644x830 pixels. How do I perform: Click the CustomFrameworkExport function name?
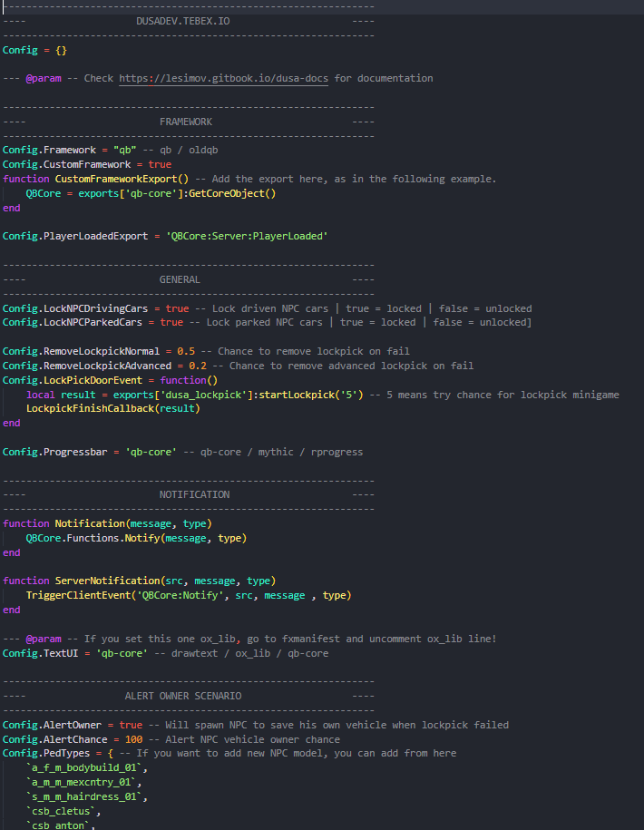115,179
